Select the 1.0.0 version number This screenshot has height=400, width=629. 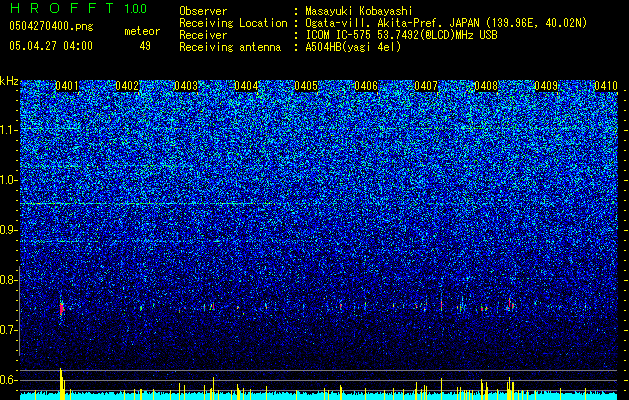[135, 8]
